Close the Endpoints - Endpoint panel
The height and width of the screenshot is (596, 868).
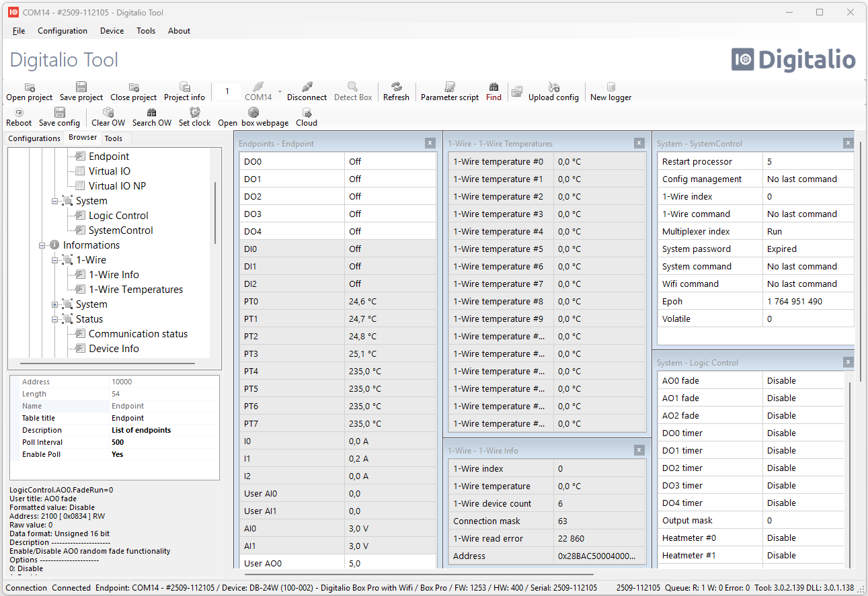[x=430, y=143]
